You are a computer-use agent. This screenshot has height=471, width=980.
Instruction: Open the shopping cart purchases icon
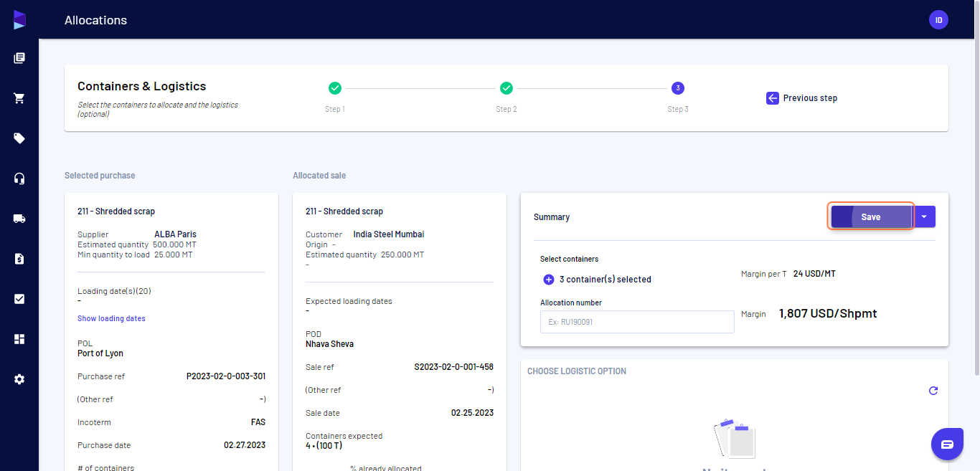pos(19,98)
